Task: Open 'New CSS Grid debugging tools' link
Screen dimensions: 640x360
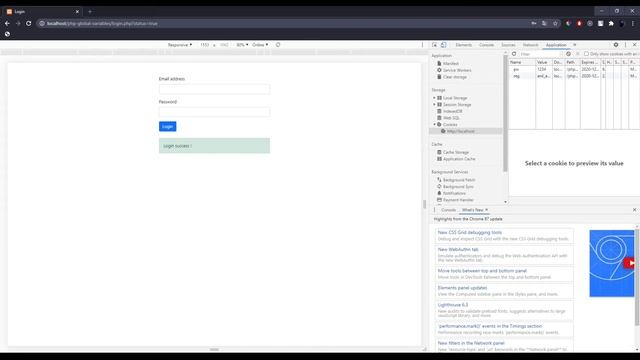Action: click(470, 232)
